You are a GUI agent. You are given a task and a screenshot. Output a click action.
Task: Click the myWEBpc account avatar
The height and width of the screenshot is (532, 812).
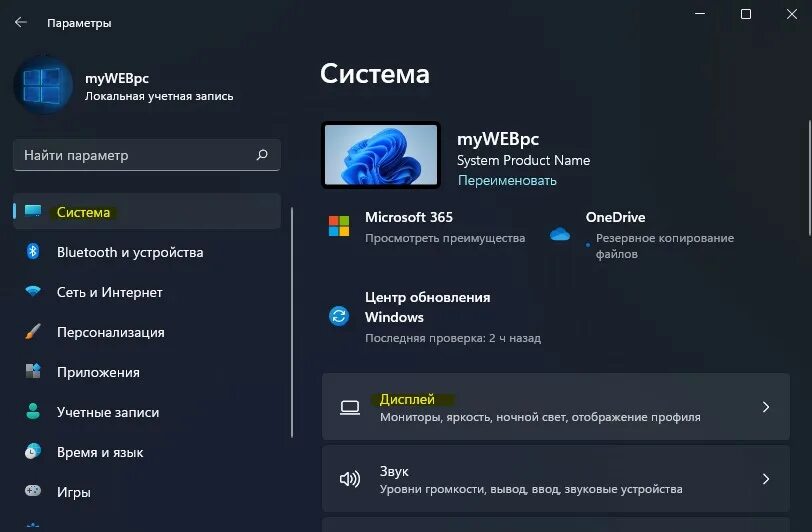point(44,85)
